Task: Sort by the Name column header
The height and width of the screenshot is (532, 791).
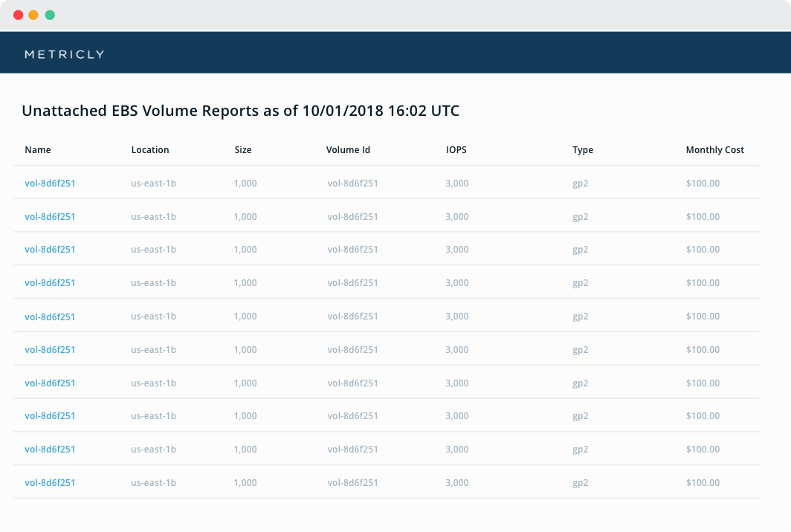Action: pos(38,150)
